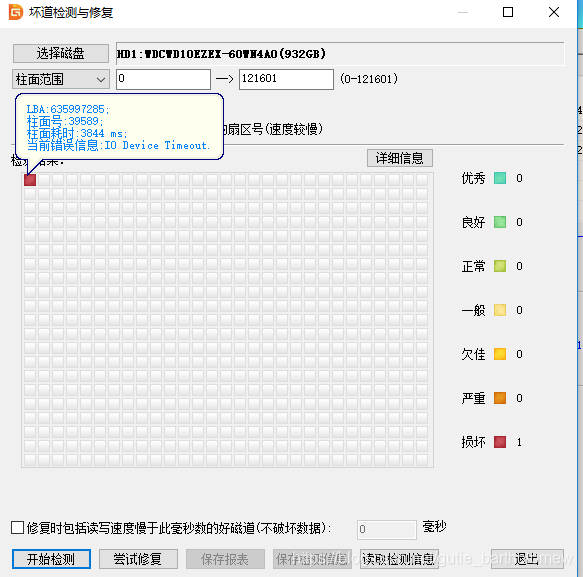583x577 pixels.
Task: Click the 损坏 red legend swatch
Action: [500, 442]
